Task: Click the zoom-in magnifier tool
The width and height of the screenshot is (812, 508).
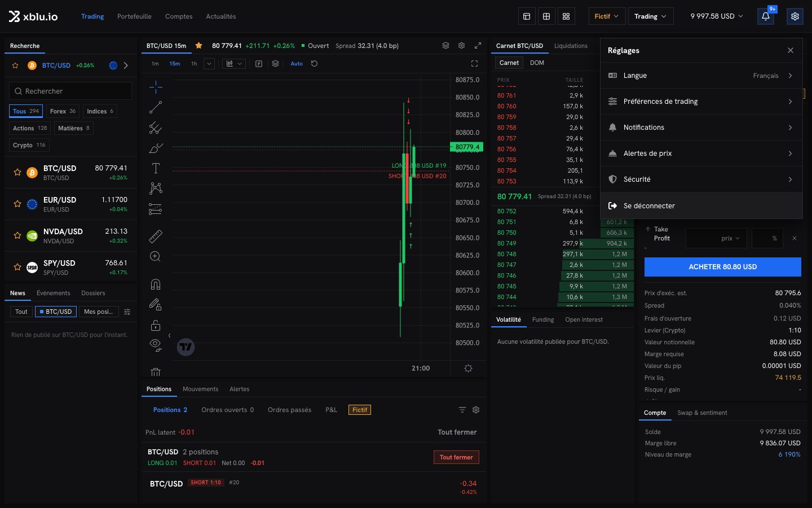Action: point(156,257)
